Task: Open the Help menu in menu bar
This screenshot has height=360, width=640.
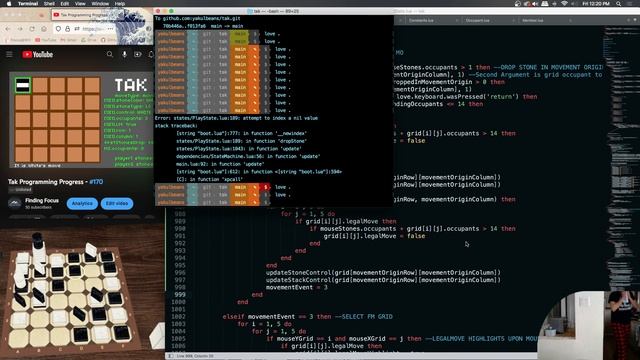Action: pyautogui.click(x=120, y=4)
